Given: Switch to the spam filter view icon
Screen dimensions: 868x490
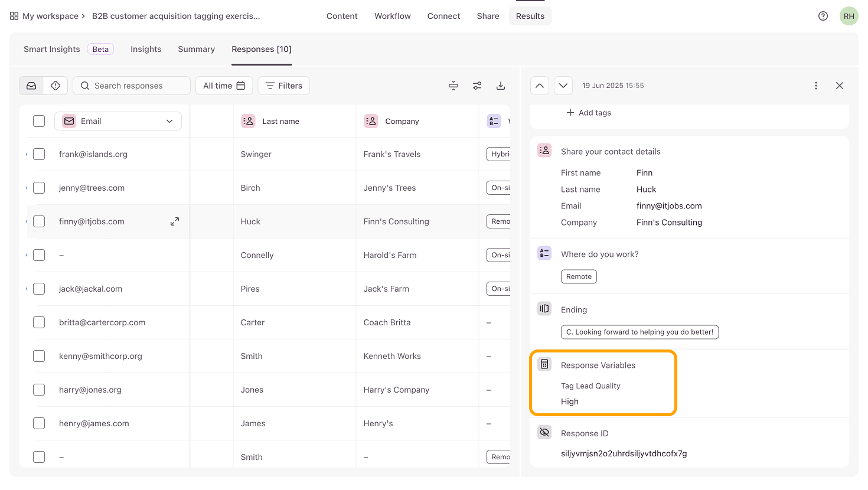Looking at the screenshot, I should pyautogui.click(x=56, y=86).
